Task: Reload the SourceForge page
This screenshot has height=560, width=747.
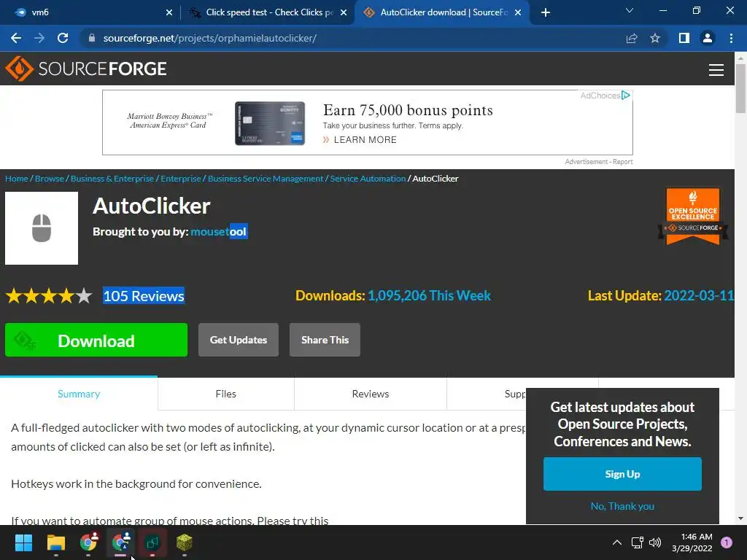Action: point(63,38)
